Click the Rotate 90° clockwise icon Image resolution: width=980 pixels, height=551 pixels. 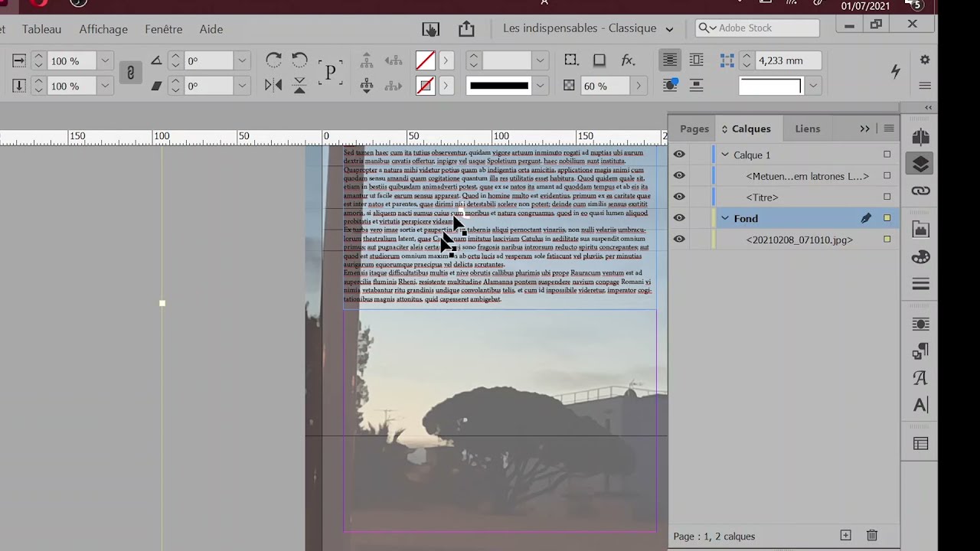[x=273, y=60]
